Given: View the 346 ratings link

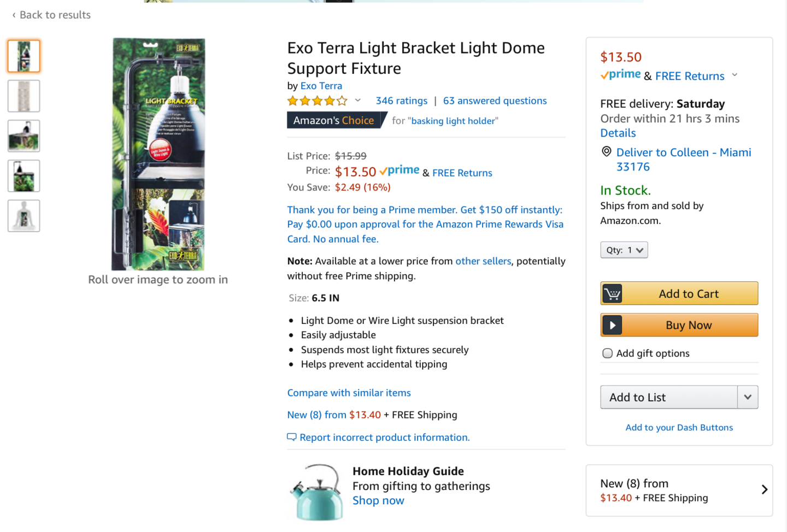Looking at the screenshot, I should [x=401, y=101].
